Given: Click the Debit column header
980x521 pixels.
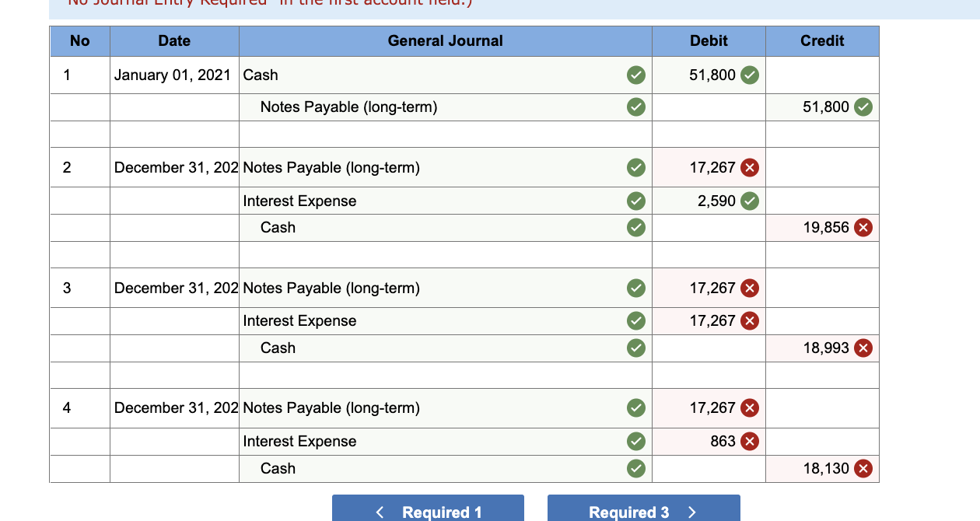Looking at the screenshot, I should (x=709, y=41).
